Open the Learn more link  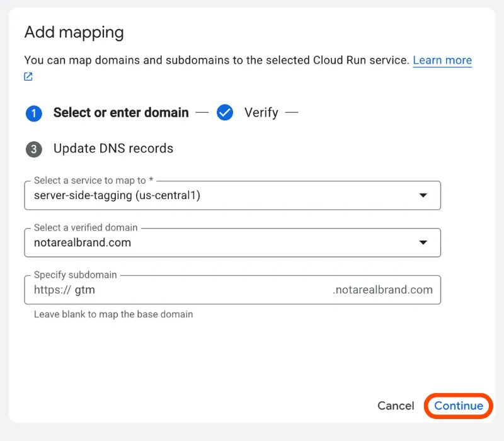click(x=442, y=60)
